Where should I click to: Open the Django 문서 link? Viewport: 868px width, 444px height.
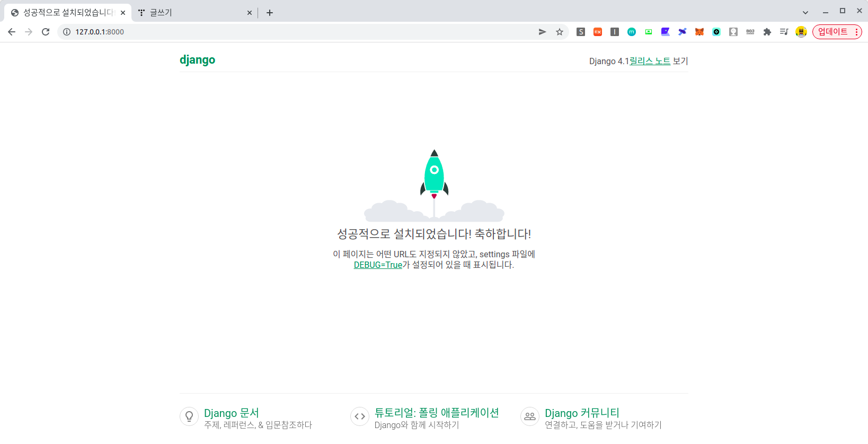click(x=232, y=413)
